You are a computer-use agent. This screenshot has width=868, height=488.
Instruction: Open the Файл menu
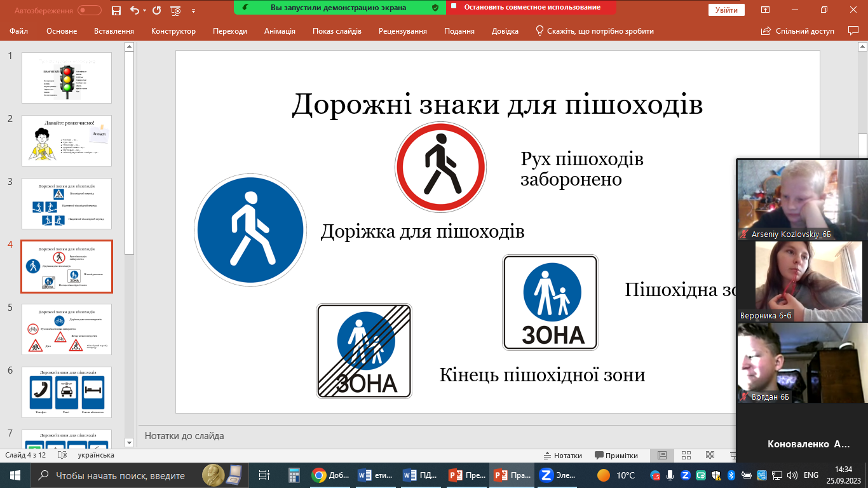18,31
